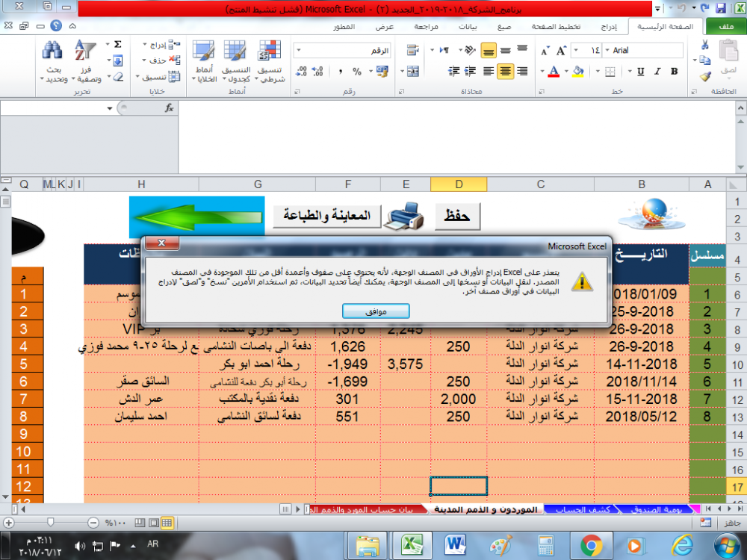Select the Format Painter brush

[x=705, y=75]
